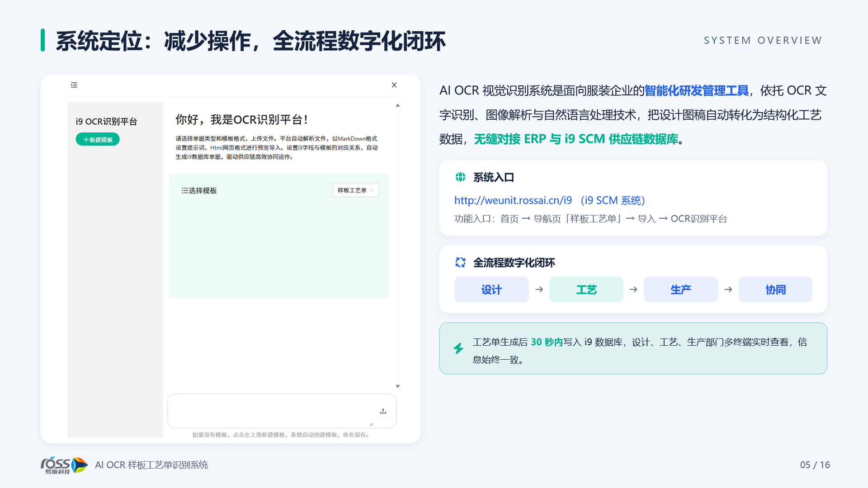The height and width of the screenshot is (488, 868).
Task: Click the SYSTEM OVERVIEW header text
Action: [763, 41]
